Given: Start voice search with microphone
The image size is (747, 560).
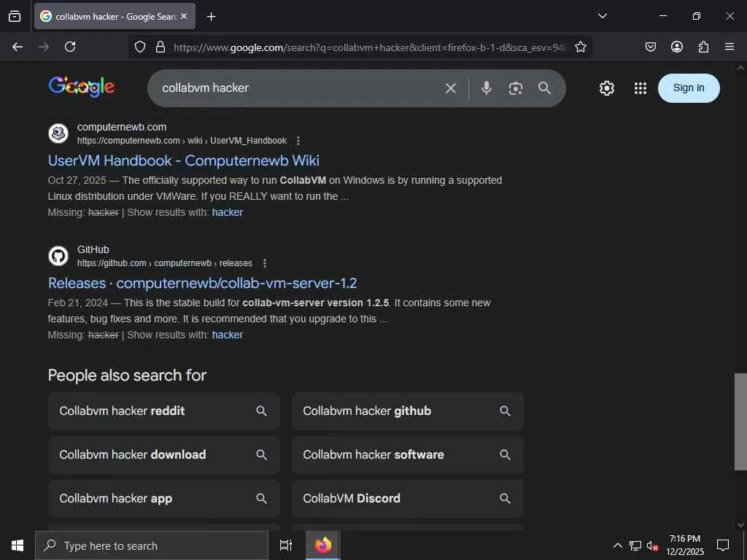Looking at the screenshot, I should point(486,88).
